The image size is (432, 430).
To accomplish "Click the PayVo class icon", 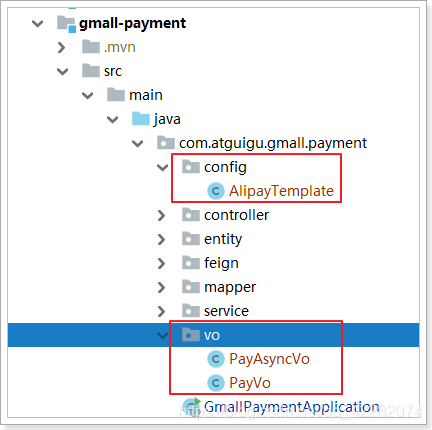I will tap(216, 383).
